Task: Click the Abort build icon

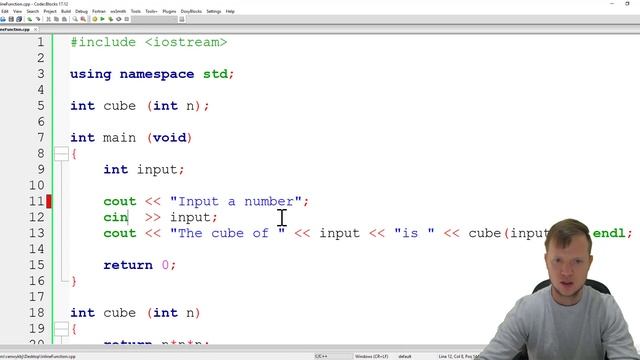Action: click(127, 19)
